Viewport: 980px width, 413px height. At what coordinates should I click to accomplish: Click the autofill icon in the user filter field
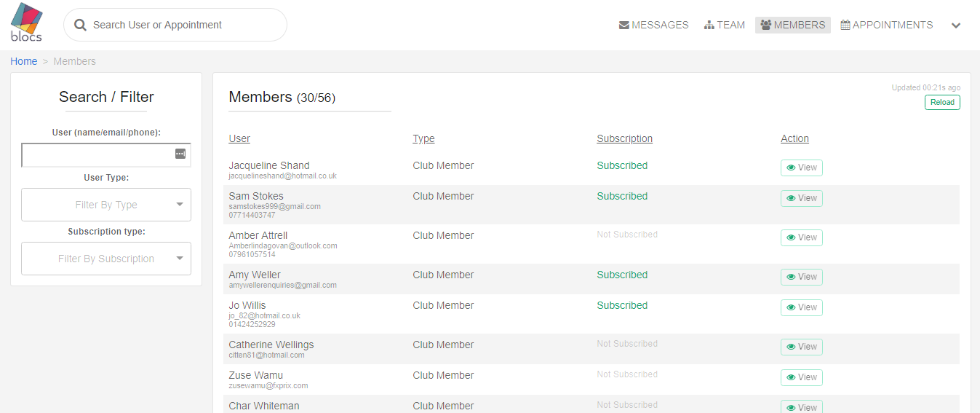(x=180, y=154)
